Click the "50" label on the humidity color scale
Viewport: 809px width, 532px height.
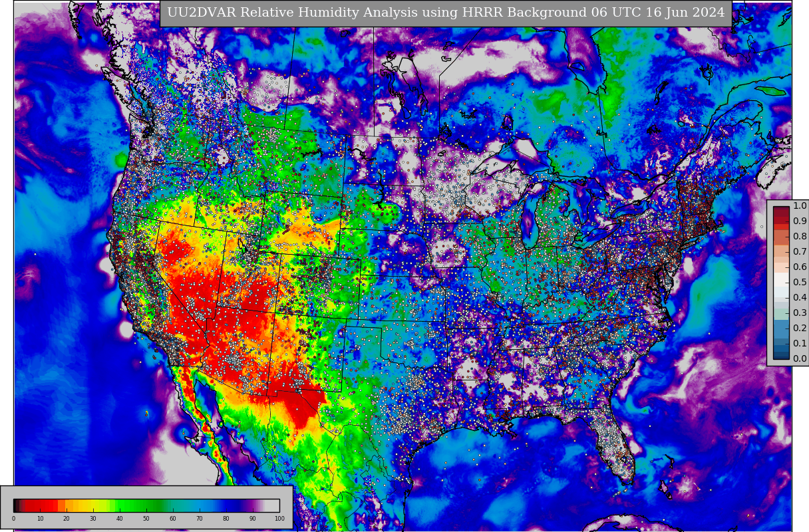146,518
